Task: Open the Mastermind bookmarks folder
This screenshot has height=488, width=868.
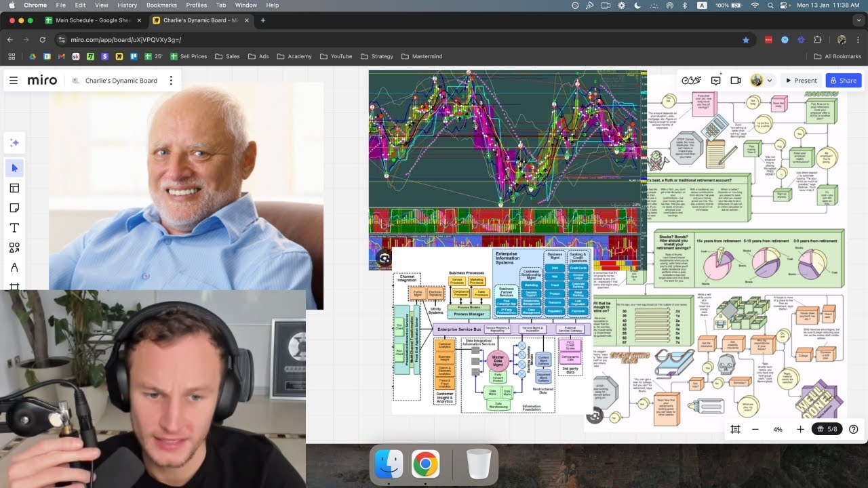Action: pos(421,56)
